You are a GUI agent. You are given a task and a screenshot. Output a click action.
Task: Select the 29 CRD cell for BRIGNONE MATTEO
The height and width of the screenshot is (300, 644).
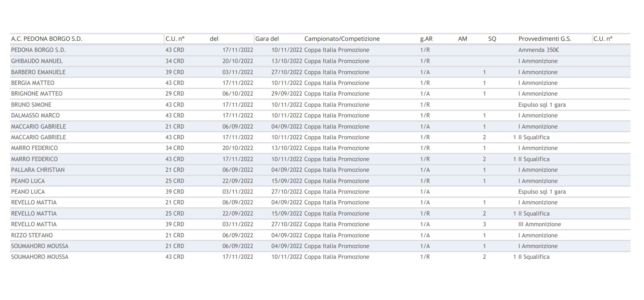click(x=175, y=94)
